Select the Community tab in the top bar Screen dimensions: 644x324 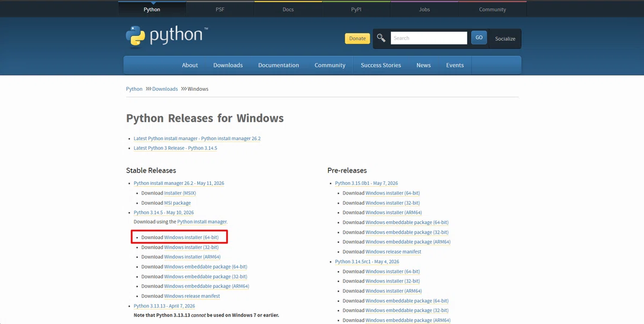pyautogui.click(x=493, y=9)
